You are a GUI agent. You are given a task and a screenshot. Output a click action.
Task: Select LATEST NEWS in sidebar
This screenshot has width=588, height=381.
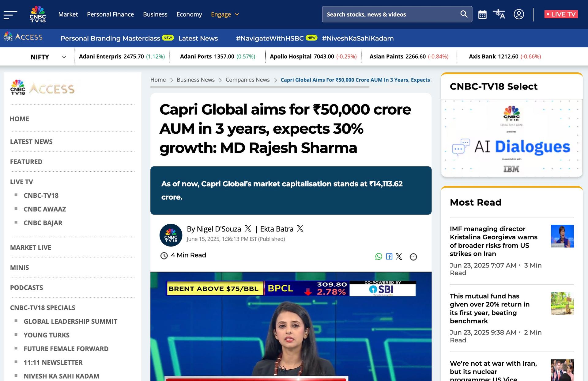[31, 142]
